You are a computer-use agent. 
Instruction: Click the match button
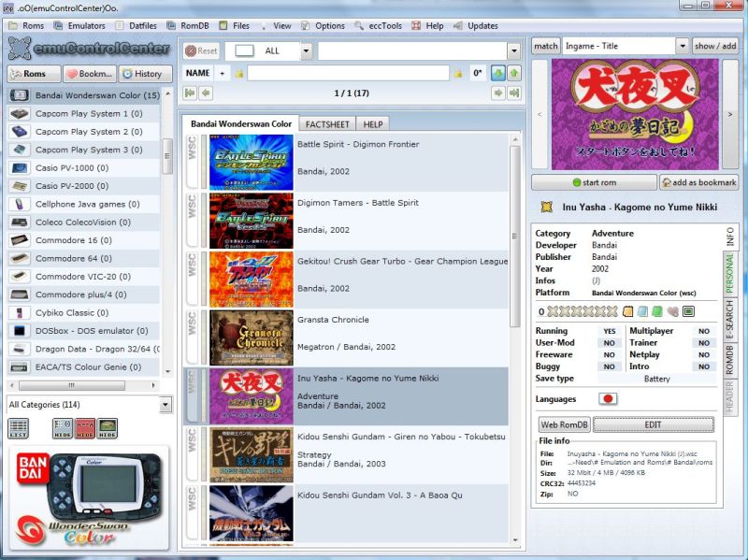[x=545, y=46]
